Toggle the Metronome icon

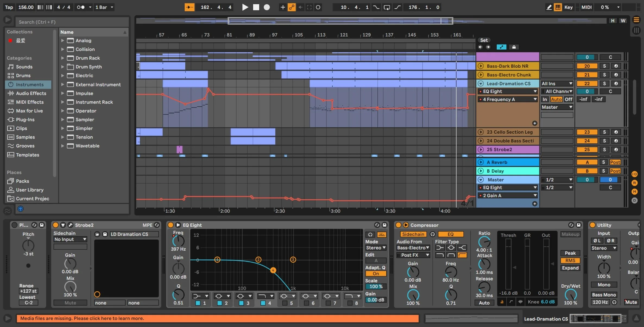(x=81, y=7)
